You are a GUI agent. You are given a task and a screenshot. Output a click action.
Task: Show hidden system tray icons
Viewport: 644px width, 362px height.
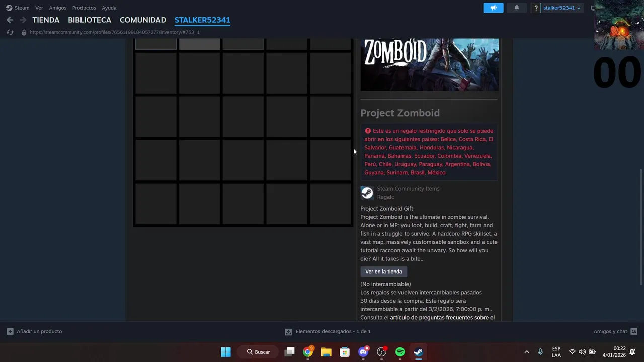527,352
